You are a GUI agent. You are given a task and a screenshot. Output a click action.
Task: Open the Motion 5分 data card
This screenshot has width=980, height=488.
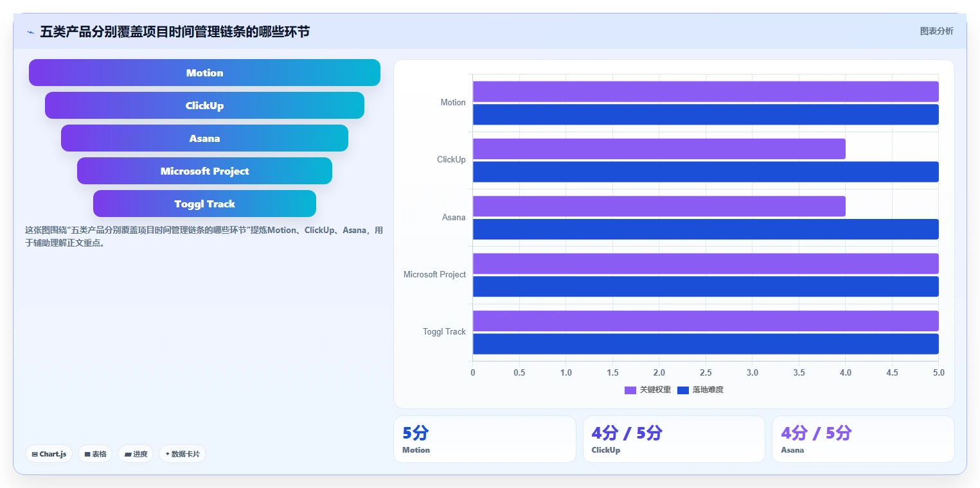click(x=485, y=439)
